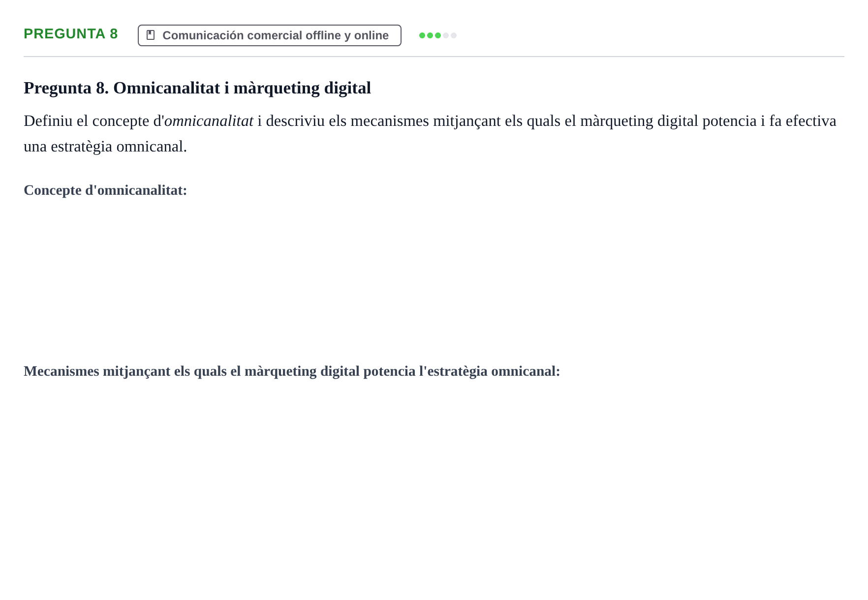Click the 'Concepte d'omnicanalitat:' heading
This screenshot has height=600, width=868.
[x=105, y=190]
